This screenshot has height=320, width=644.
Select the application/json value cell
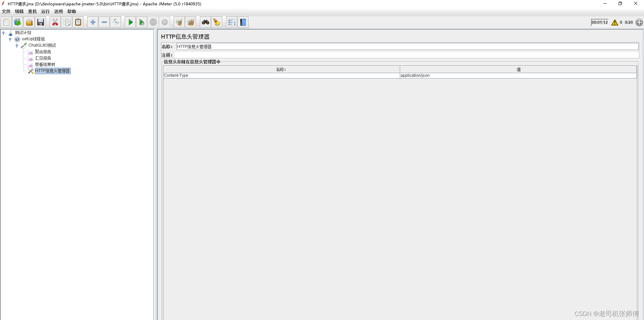[518, 75]
